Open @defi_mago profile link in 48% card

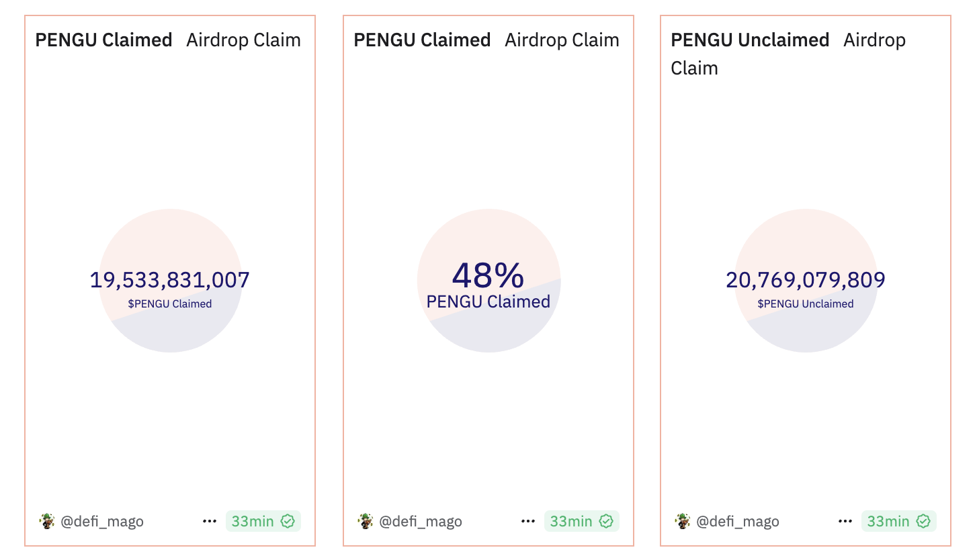point(421,521)
